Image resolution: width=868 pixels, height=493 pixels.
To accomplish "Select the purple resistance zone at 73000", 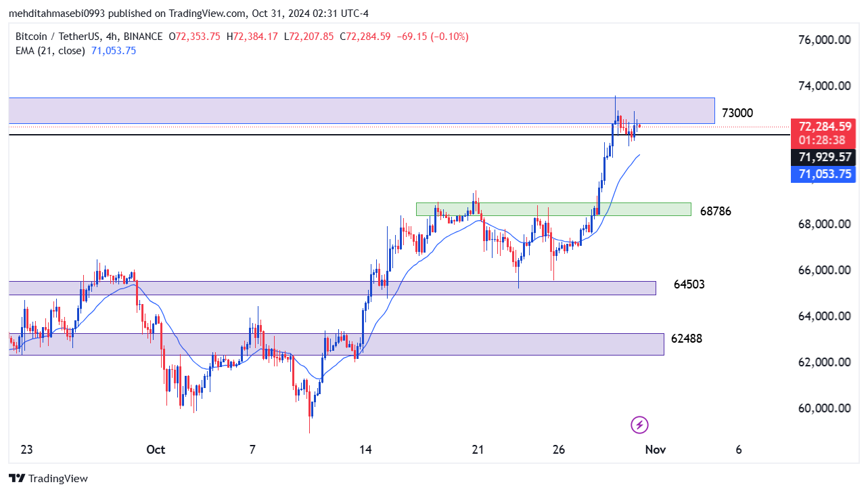I will click(361, 110).
